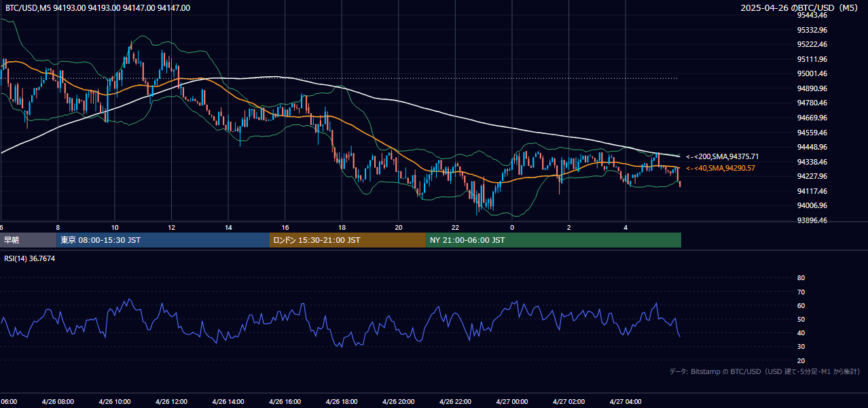Click the 95111.96 price label
The image size is (868, 408).
(812, 59)
